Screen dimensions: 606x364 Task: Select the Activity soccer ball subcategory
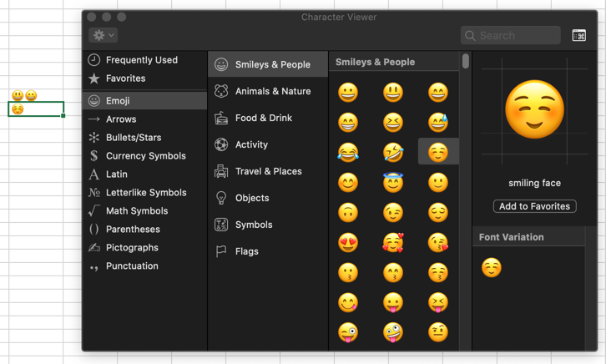(251, 144)
